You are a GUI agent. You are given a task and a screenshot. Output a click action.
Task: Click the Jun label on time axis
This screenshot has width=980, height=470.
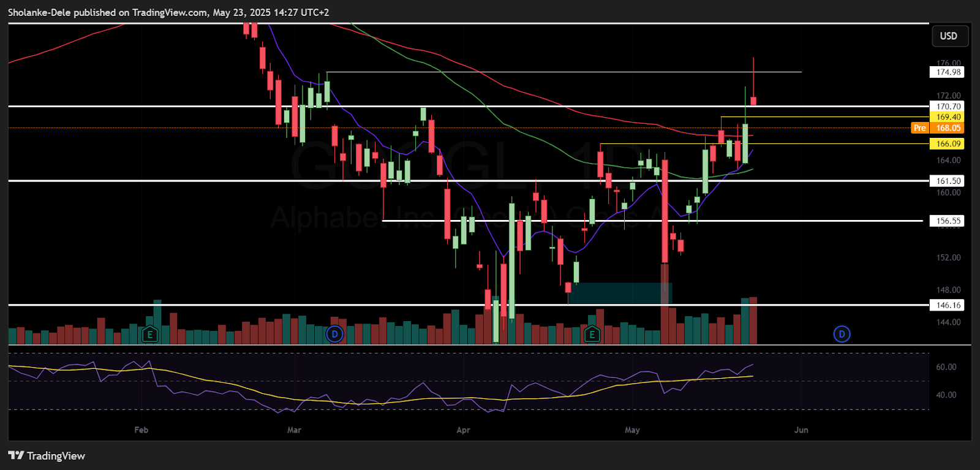click(x=801, y=430)
